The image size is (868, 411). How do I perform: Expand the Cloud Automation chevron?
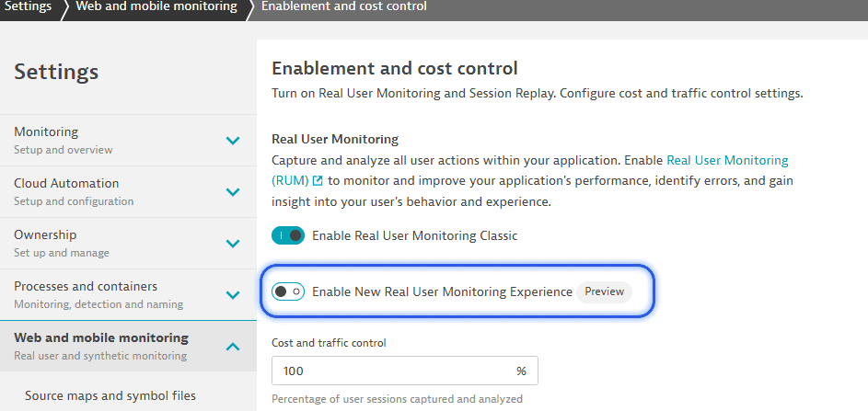[x=233, y=192]
